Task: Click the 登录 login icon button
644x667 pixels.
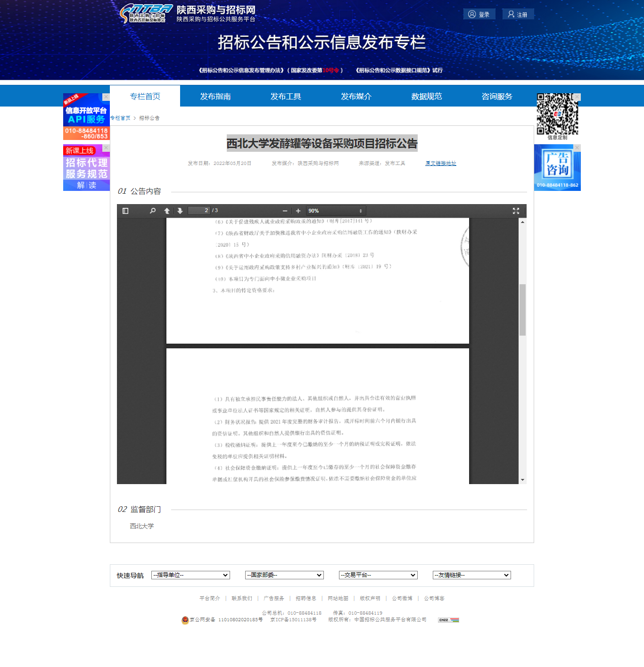Action: (x=479, y=14)
